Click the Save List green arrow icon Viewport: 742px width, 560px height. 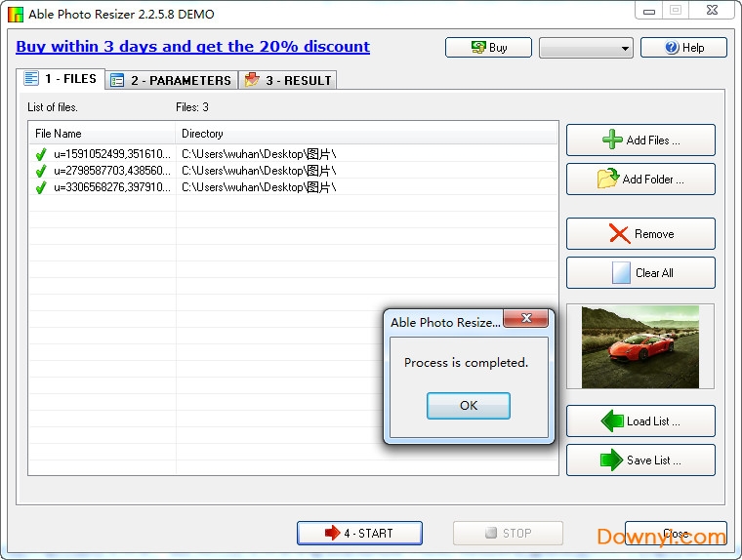(x=612, y=460)
